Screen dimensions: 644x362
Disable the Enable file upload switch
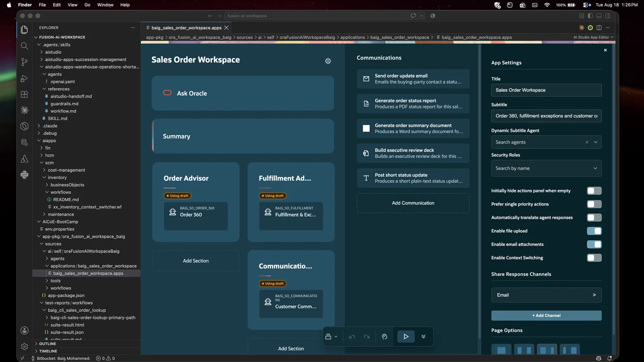coord(594,231)
